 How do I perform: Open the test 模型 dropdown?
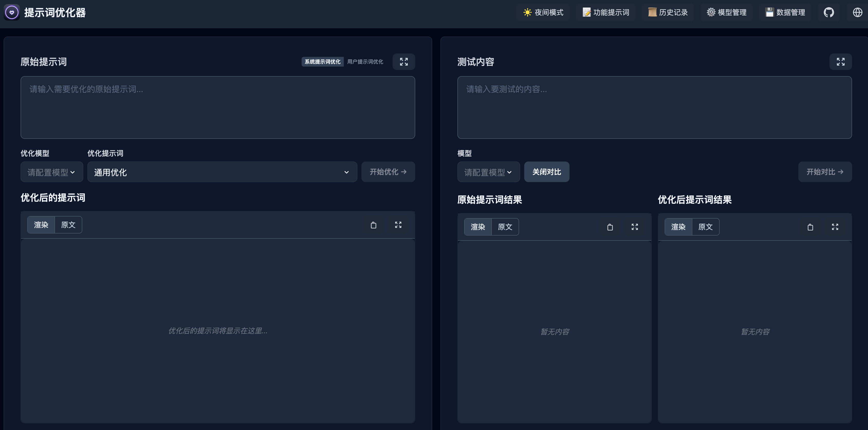click(488, 172)
